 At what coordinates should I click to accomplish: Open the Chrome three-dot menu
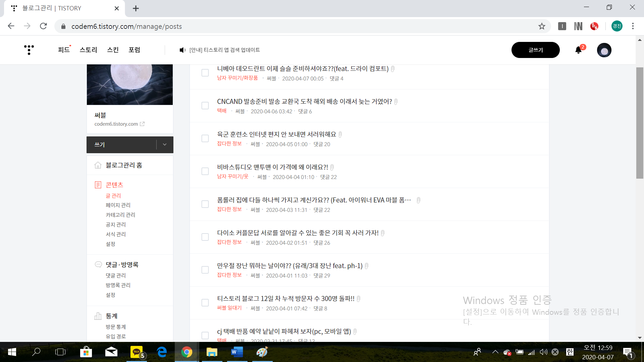(633, 26)
